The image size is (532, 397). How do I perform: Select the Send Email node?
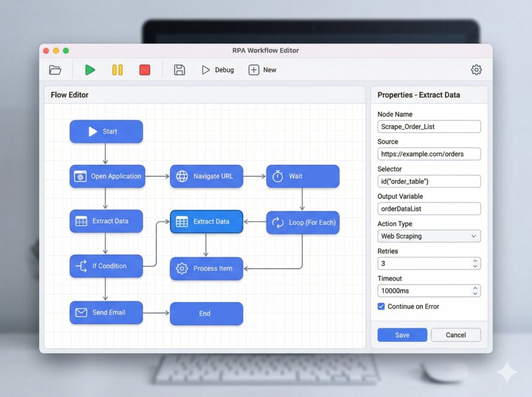tap(106, 313)
